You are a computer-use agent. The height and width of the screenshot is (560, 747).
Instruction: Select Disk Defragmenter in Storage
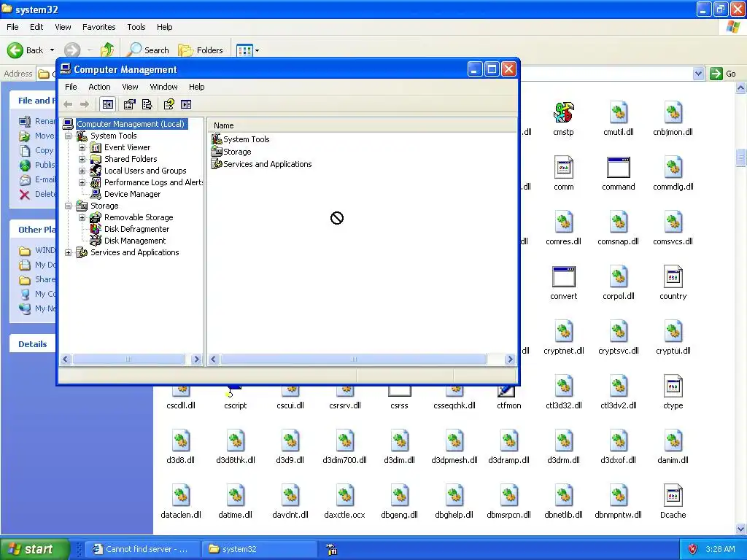[x=136, y=229]
